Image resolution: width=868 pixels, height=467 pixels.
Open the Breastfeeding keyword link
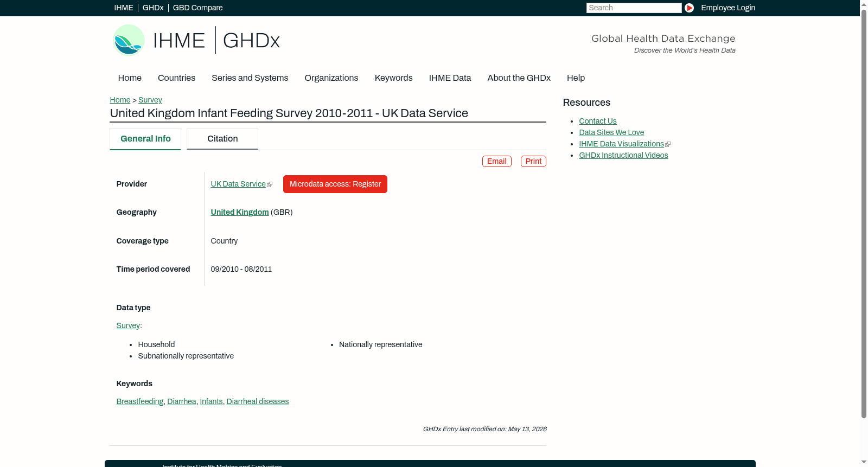[x=140, y=401]
